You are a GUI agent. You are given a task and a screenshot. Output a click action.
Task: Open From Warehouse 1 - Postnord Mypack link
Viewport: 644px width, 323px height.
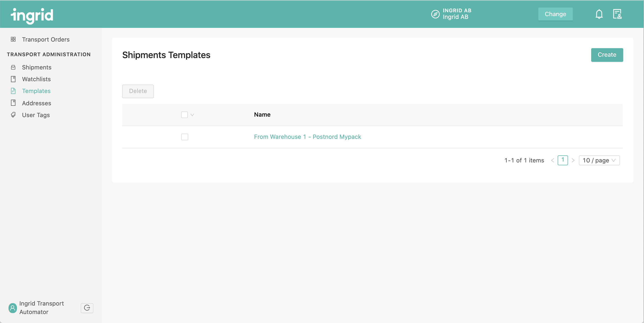pyautogui.click(x=308, y=137)
